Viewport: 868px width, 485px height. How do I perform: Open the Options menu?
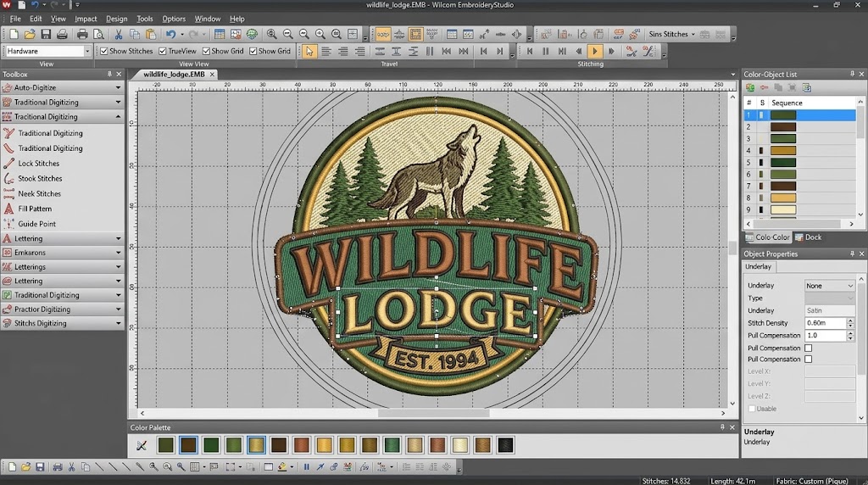click(x=174, y=19)
